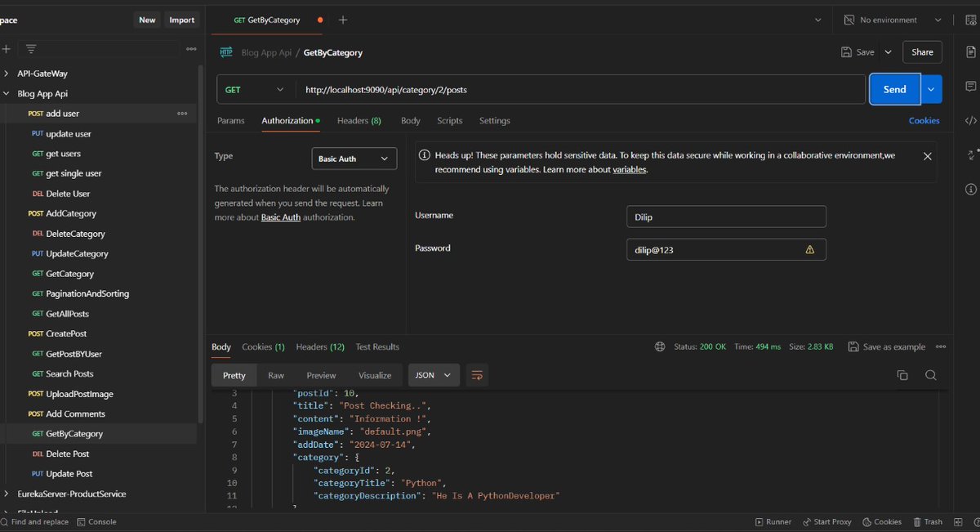
Task: Click Save as example
Action: (x=887, y=346)
